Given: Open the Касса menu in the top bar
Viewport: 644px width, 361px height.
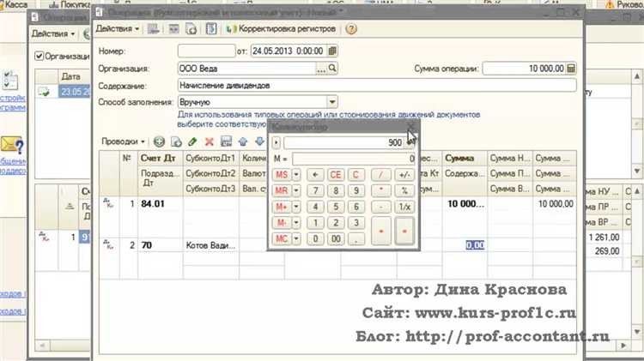Looking at the screenshot, I should pos(14,4).
